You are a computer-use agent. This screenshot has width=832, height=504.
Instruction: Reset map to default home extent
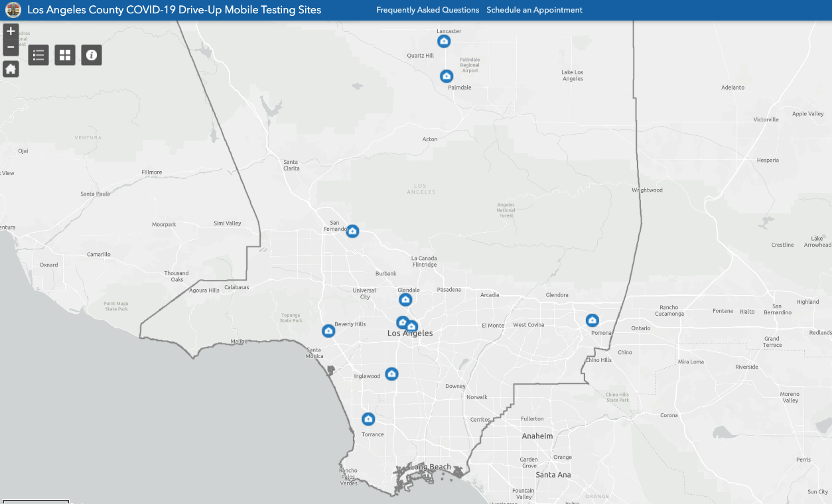(11, 69)
